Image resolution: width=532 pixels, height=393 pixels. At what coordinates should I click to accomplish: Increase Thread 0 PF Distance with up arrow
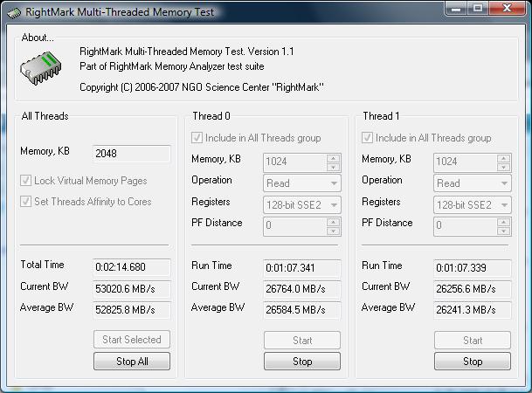coord(333,223)
